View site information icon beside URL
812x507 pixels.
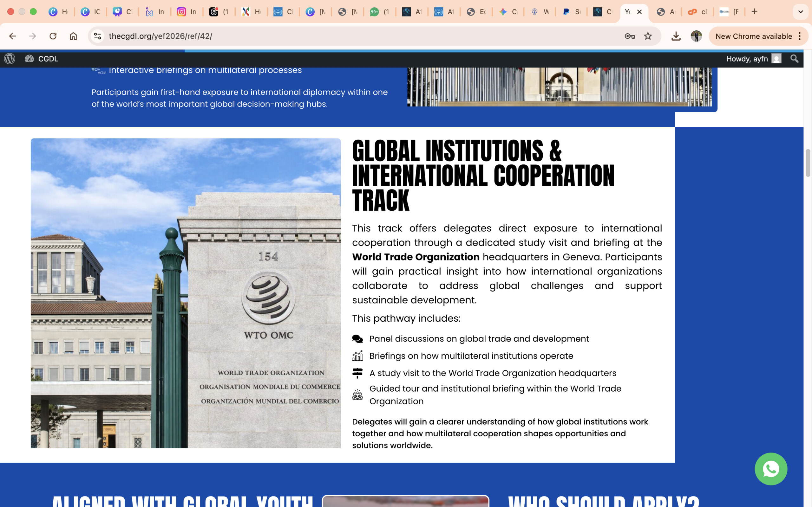click(98, 36)
